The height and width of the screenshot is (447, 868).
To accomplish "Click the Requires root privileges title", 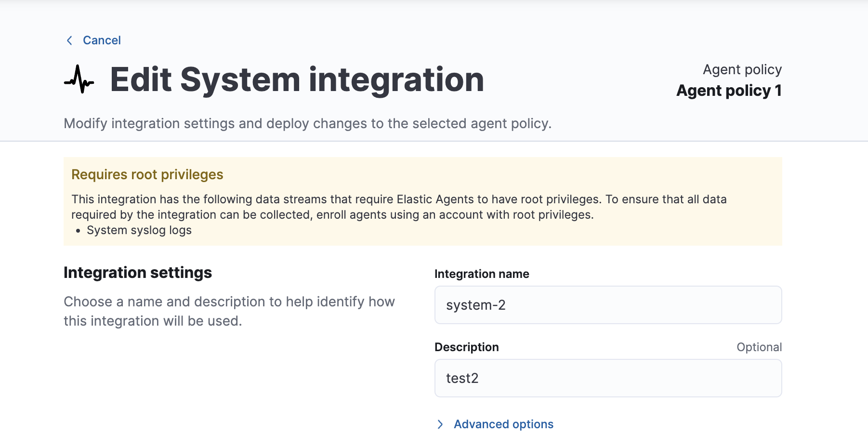I will 147,174.
